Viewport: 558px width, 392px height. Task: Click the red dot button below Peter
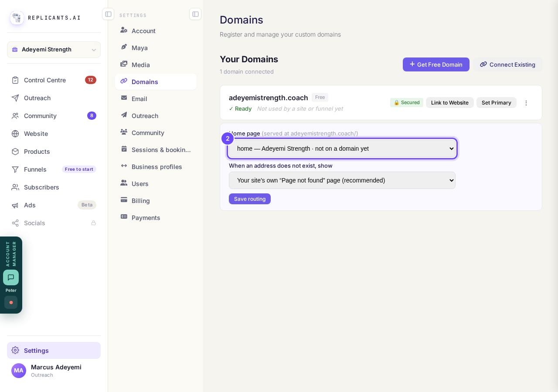11,302
